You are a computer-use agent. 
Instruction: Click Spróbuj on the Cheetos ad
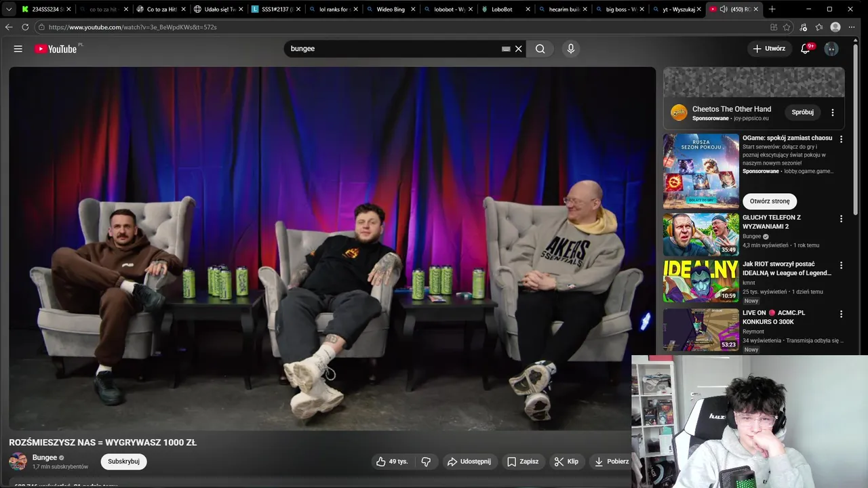803,113
